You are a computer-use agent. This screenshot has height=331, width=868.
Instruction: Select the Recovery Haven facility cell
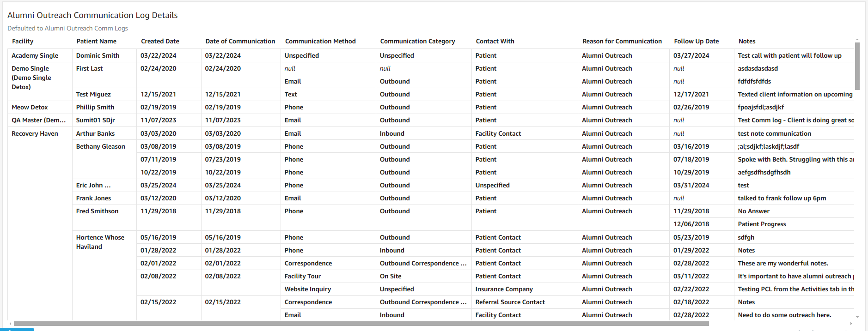tap(35, 133)
